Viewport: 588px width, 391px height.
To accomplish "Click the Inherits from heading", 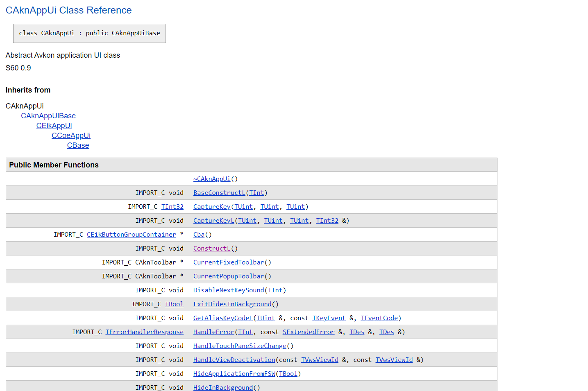I will click(x=28, y=90).
